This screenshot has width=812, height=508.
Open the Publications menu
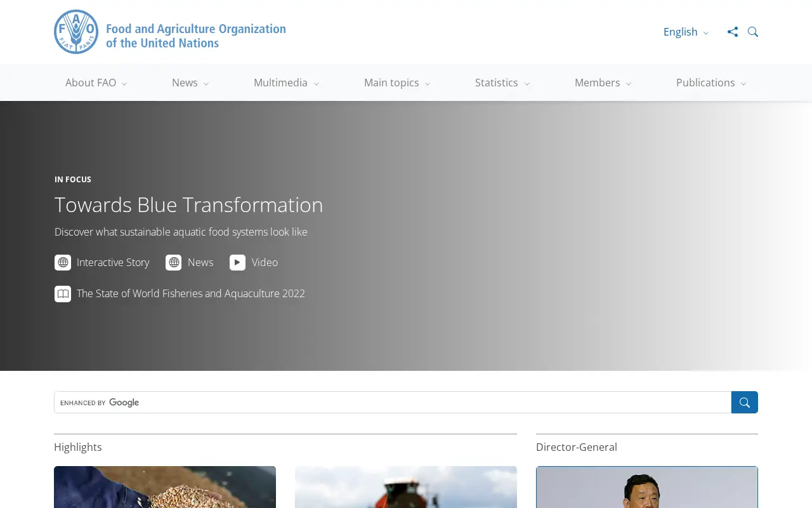[x=711, y=83]
